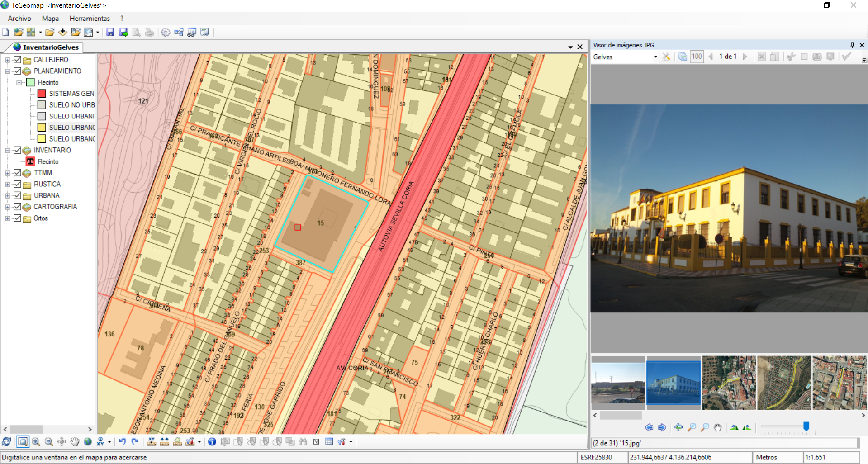Disable the Ortos layer checkbox

tap(18, 218)
